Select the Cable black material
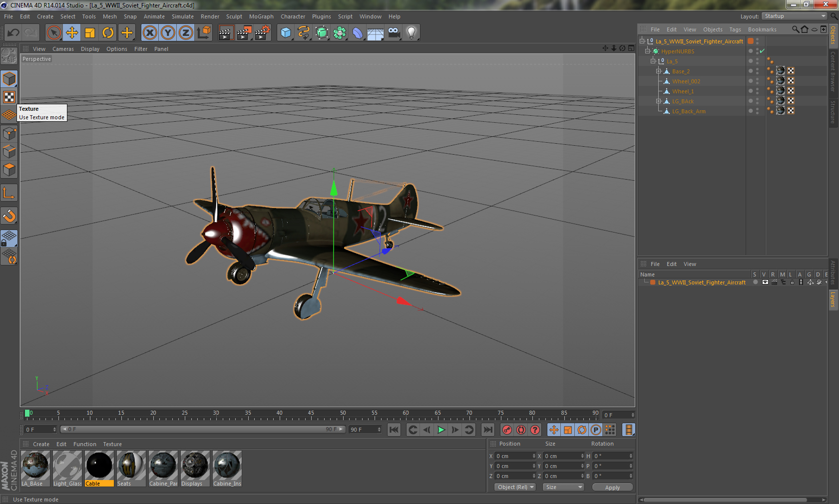This screenshot has width=839, height=504. tap(99, 469)
